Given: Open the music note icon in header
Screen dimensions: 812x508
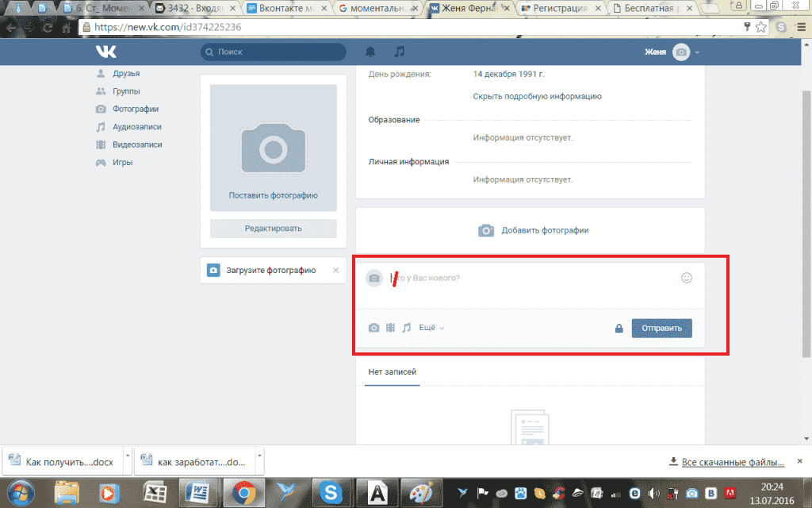Looking at the screenshot, I should pos(400,52).
